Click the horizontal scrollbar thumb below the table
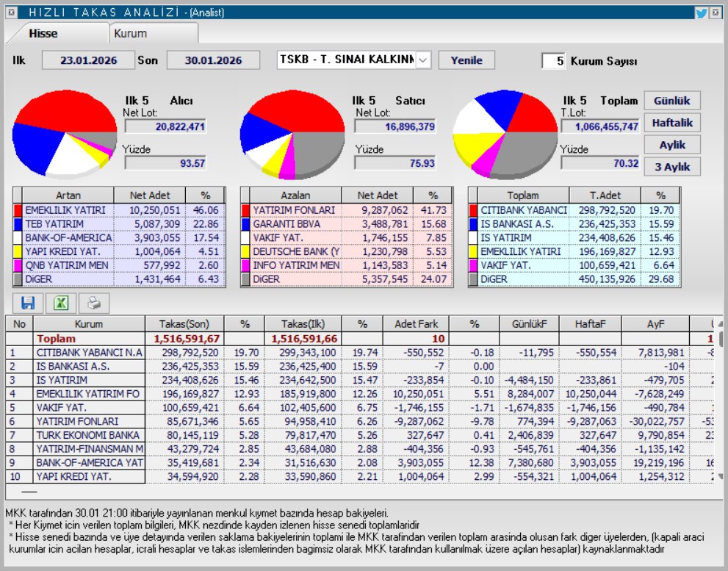This screenshot has height=571, width=728. [29, 492]
